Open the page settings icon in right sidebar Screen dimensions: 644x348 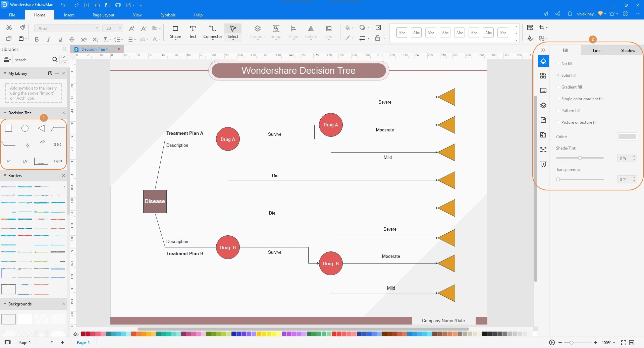coord(543,120)
